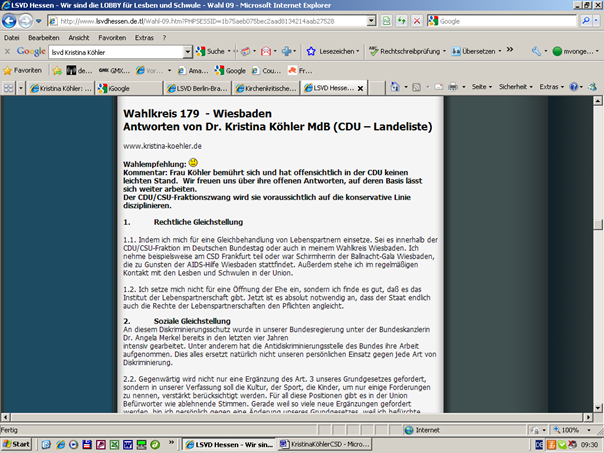Open Google toolbar wrench settings
Screen dimensions: 604x453
click(536, 51)
